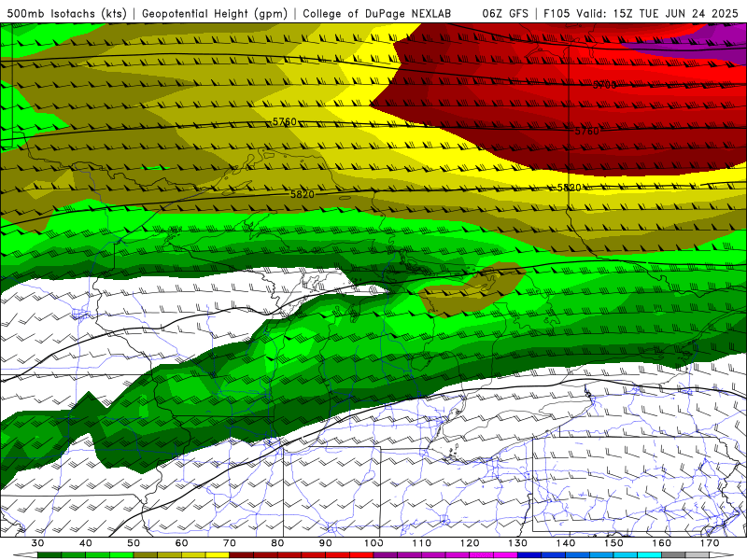Click the 130 kt legend value

[x=518, y=543]
